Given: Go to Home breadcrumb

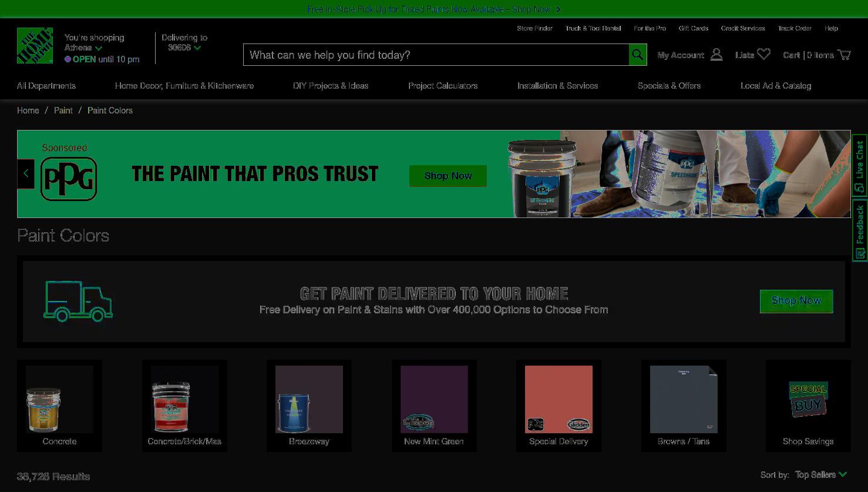Looking at the screenshot, I should 28,110.
